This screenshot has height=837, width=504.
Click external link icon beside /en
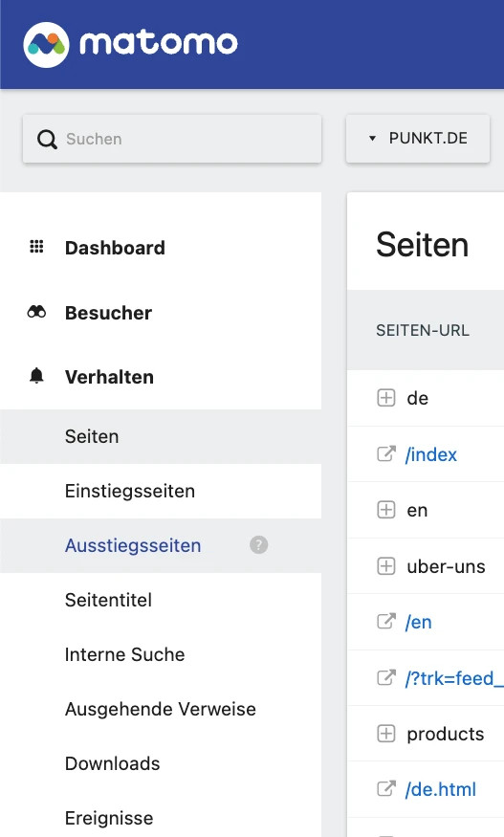pos(386,622)
